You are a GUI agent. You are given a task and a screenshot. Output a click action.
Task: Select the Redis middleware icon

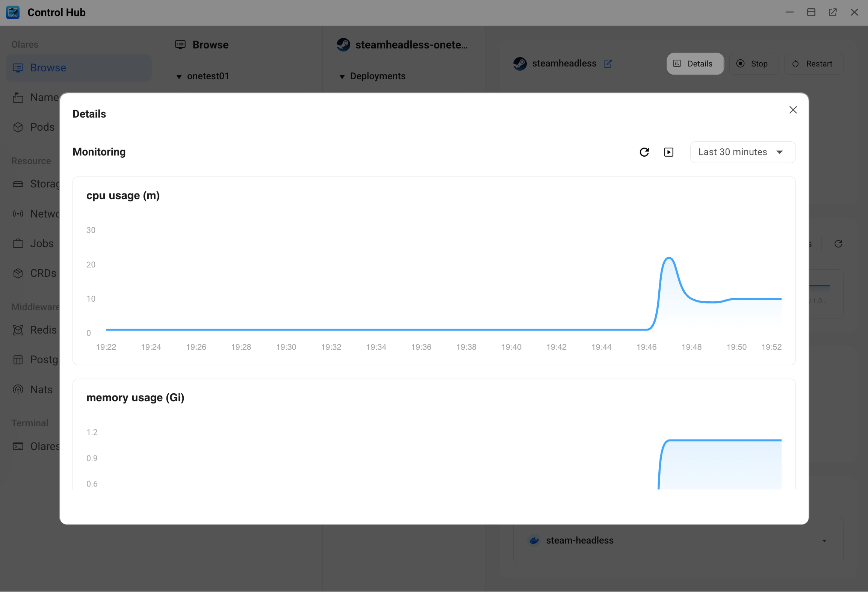click(18, 330)
